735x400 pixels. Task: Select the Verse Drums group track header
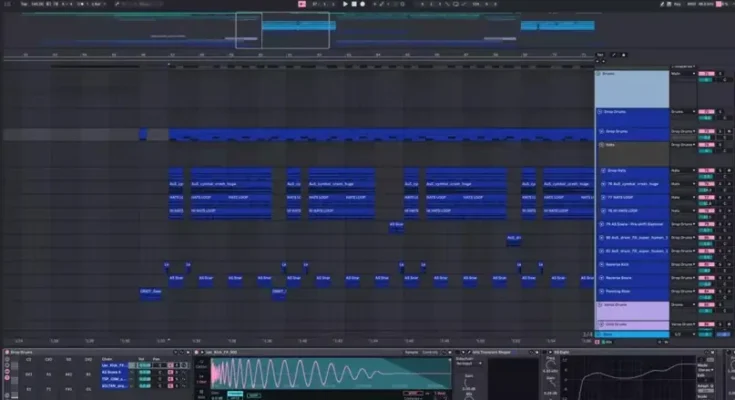click(x=630, y=303)
